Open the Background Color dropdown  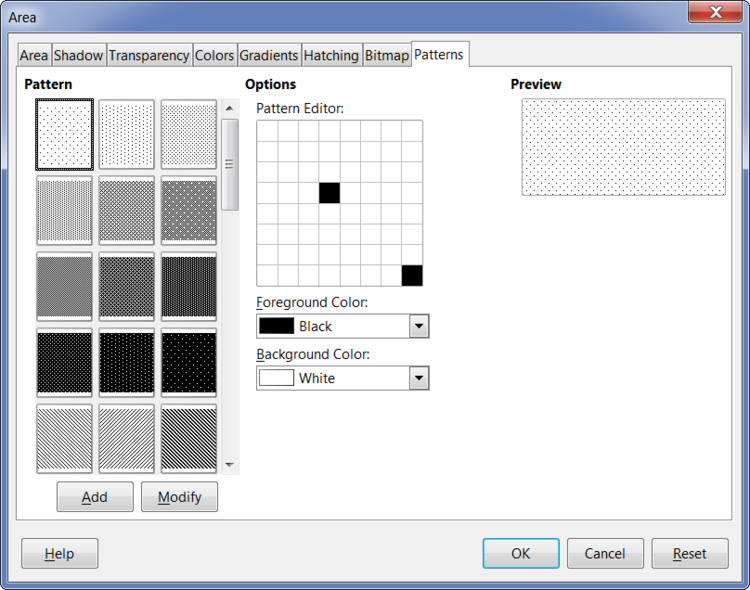pyautogui.click(x=419, y=378)
